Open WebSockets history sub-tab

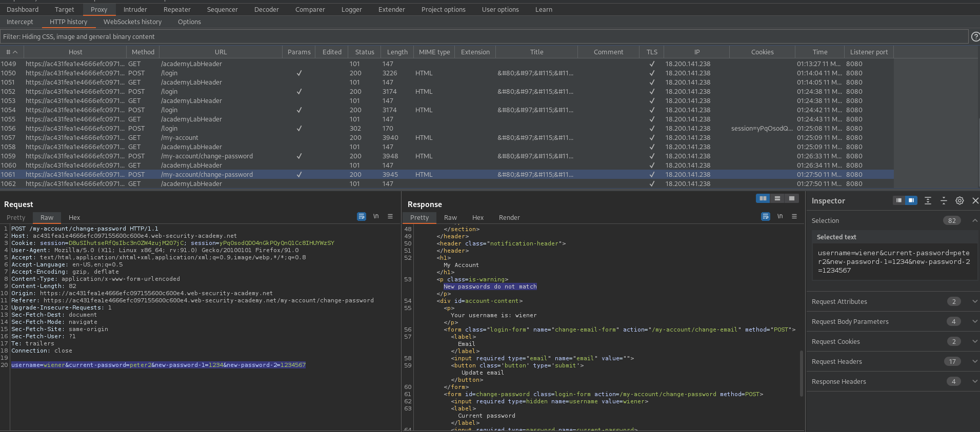pos(132,22)
